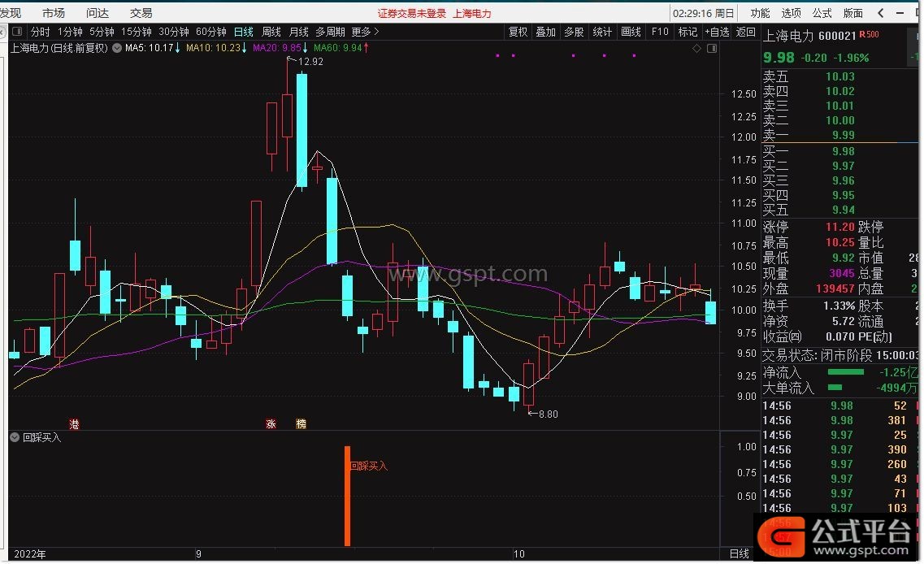Select the 日线 daily tab

pos(243,32)
